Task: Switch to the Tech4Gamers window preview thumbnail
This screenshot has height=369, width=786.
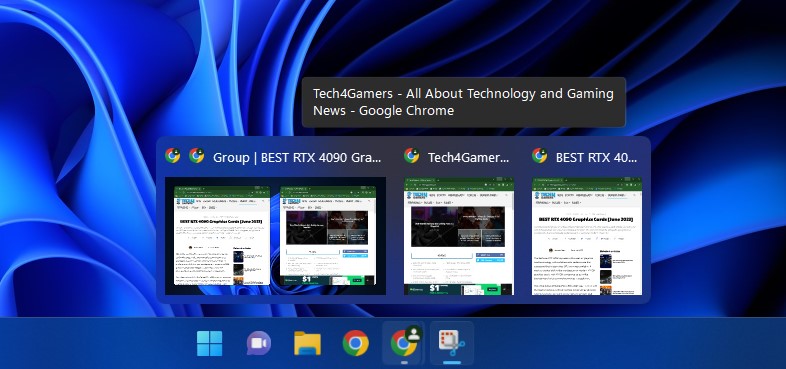Action: [459, 236]
